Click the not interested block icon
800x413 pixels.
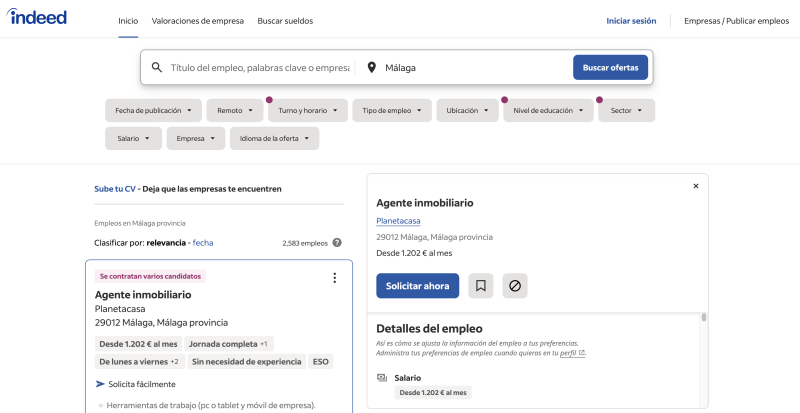point(515,286)
